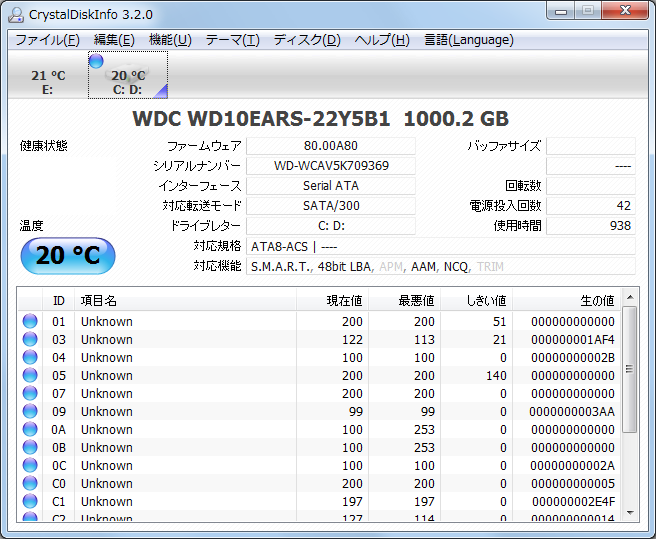Viewport: 656px width, 539px height.
Task: Click threshold value 51 in row 01
Action: point(500,321)
